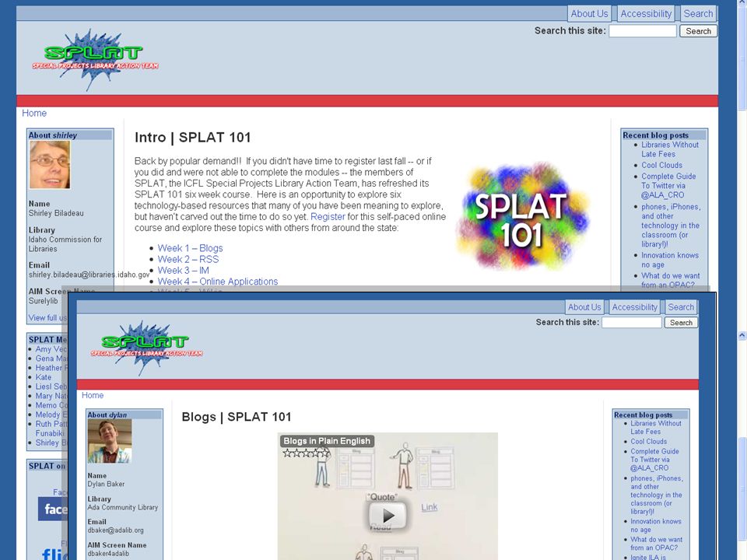Click shirley.biladeau@libraries.idaho.gov email text
The height and width of the screenshot is (560, 747).
pos(89,275)
